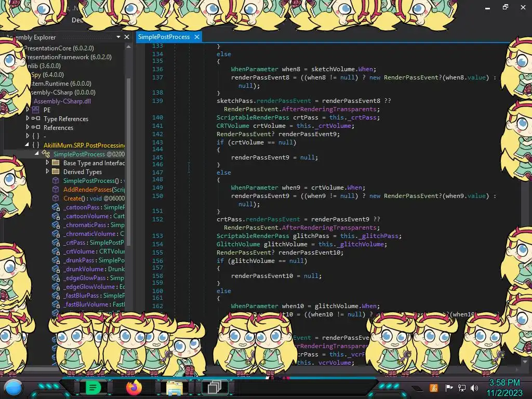The image size is (532, 399).
Task: Click the Assembly Explorer vertical scrollbar thumb
Action: (128, 161)
